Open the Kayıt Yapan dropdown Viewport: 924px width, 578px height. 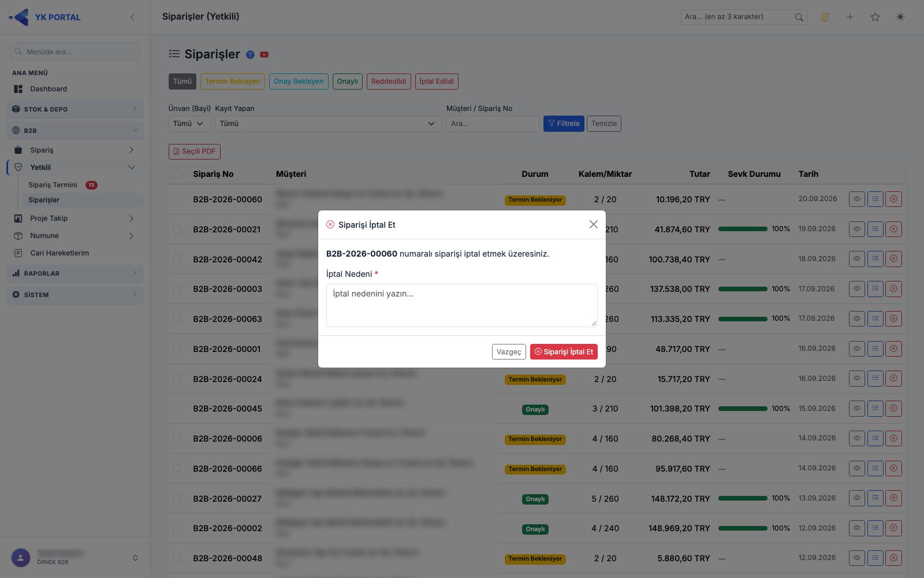327,124
